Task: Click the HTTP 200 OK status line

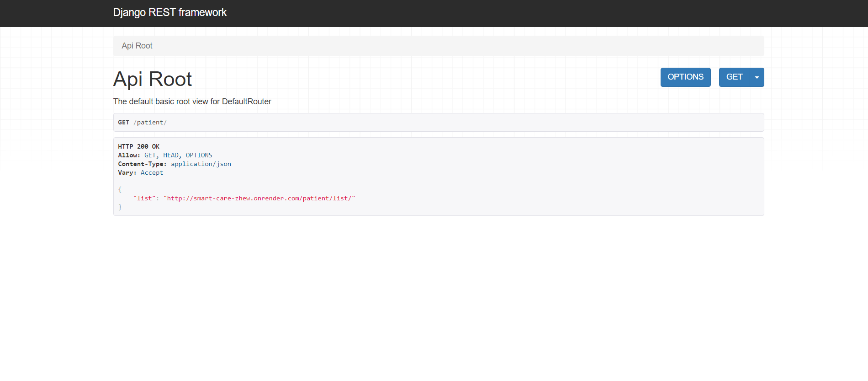Action: click(138, 147)
